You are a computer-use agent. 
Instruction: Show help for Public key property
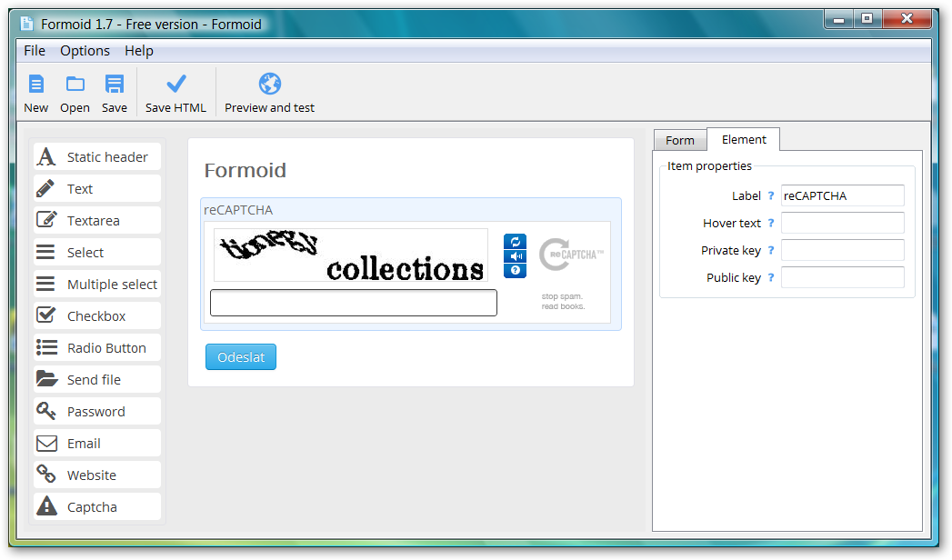[x=771, y=278]
